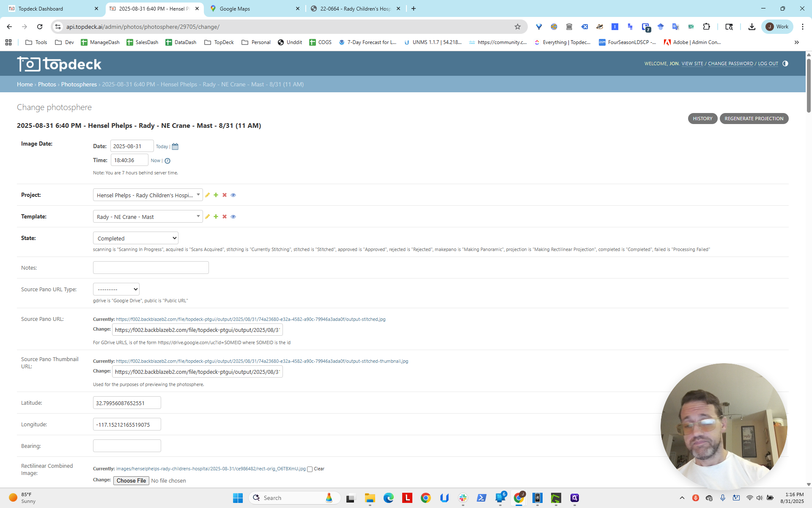Click the Regenerate Projection button
This screenshot has width=812, height=508.
(754, 119)
